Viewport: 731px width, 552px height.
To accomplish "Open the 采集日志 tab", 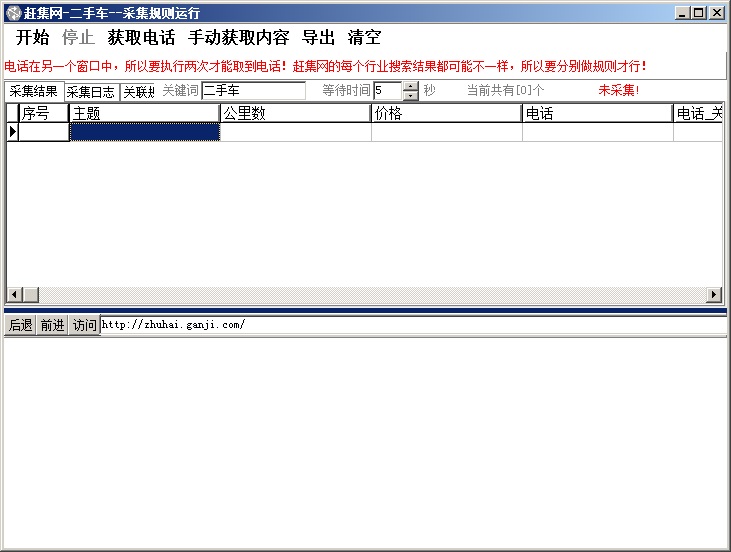I will (91, 92).
